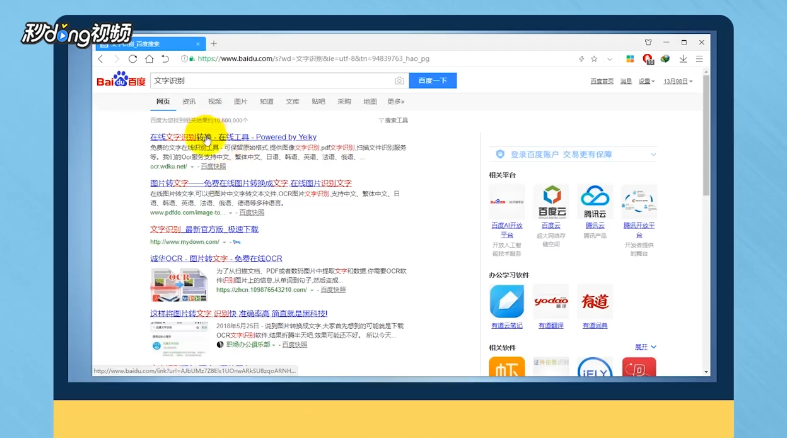
Task: Click the page vertical scrollbar thumb
Action: (706, 135)
